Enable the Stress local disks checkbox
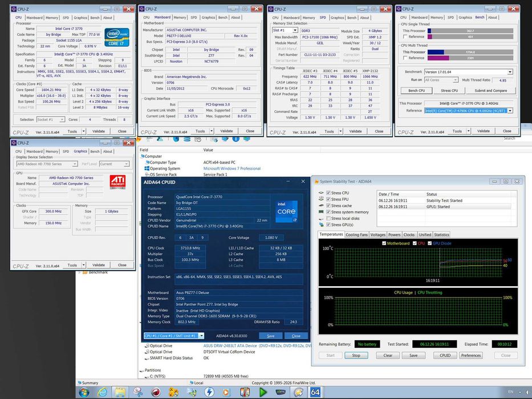Image resolution: width=532 pixels, height=399 pixels. pyautogui.click(x=328, y=218)
